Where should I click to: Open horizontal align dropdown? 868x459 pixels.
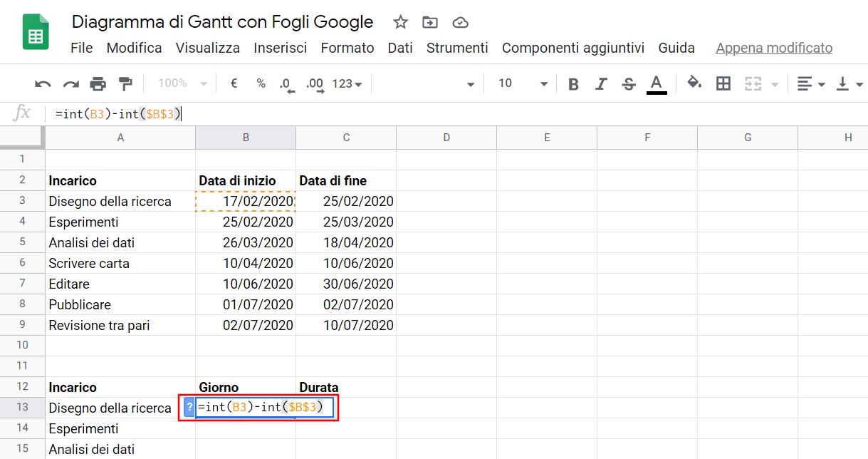point(810,84)
